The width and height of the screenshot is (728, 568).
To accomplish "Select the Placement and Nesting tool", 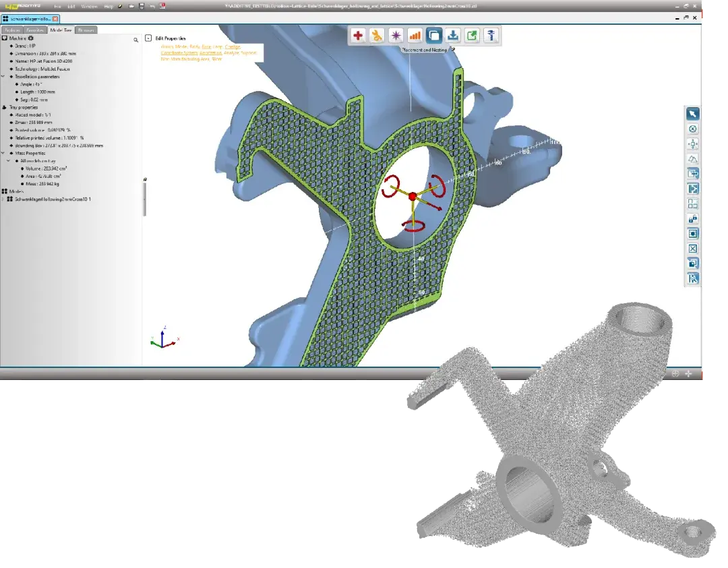I will click(435, 36).
